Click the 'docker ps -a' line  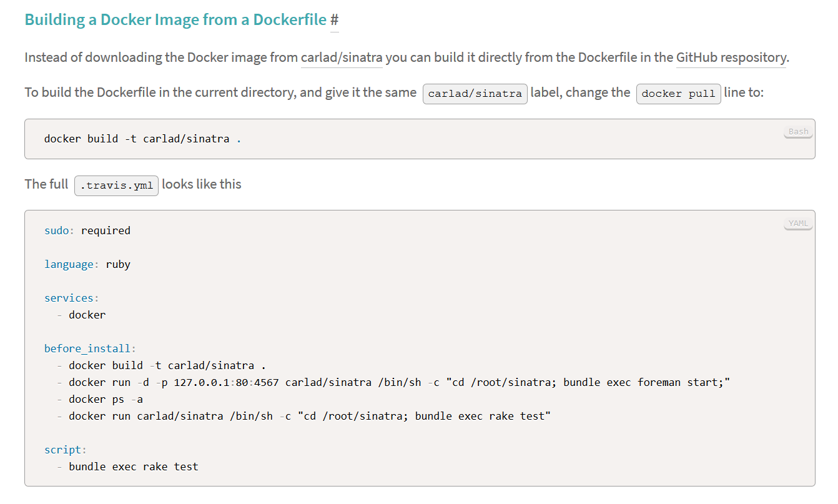coord(100,399)
